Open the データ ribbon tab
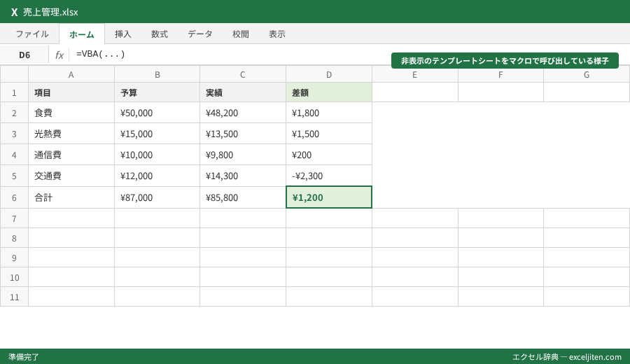This screenshot has height=364, width=630. click(x=200, y=34)
